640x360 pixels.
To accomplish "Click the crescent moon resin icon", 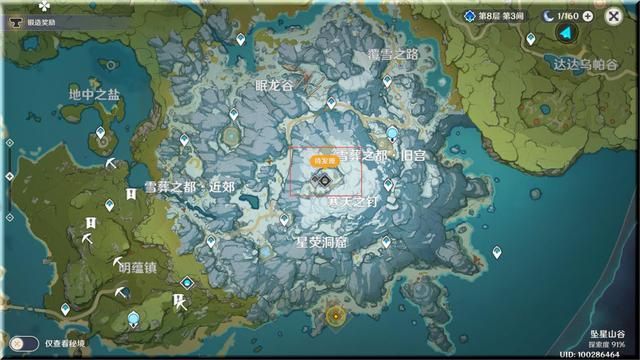I will point(548,16).
